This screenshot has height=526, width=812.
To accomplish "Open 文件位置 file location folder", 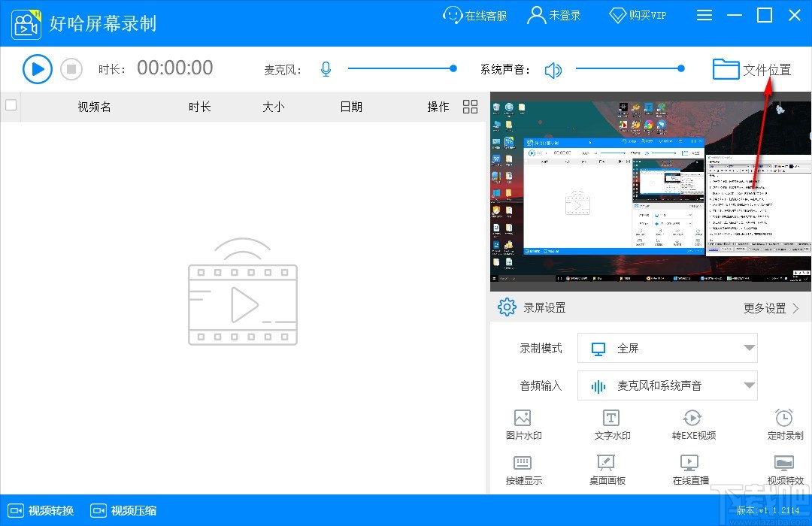I will point(752,68).
